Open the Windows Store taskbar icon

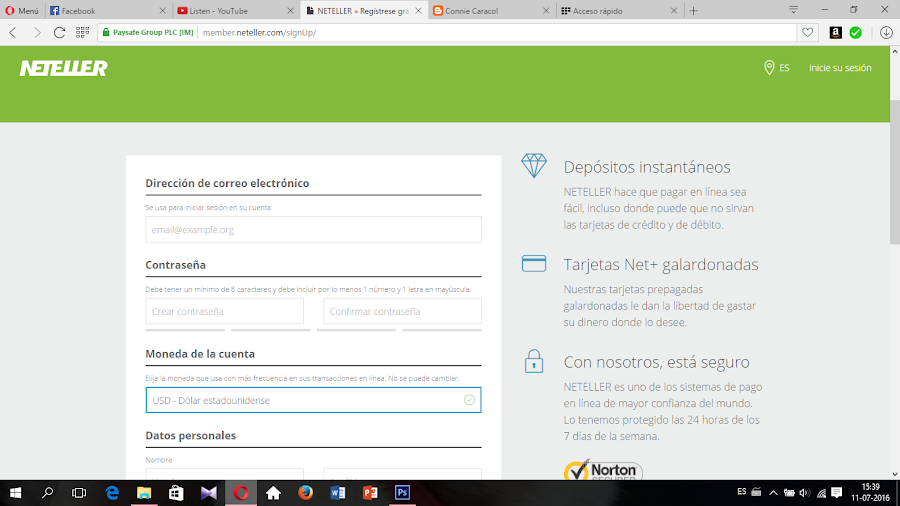(x=176, y=493)
